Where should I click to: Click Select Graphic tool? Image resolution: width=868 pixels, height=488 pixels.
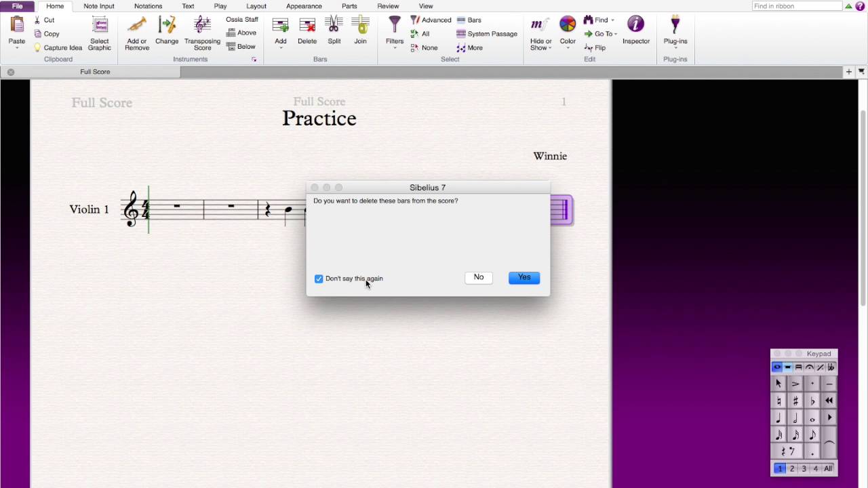pyautogui.click(x=100, y=33)
